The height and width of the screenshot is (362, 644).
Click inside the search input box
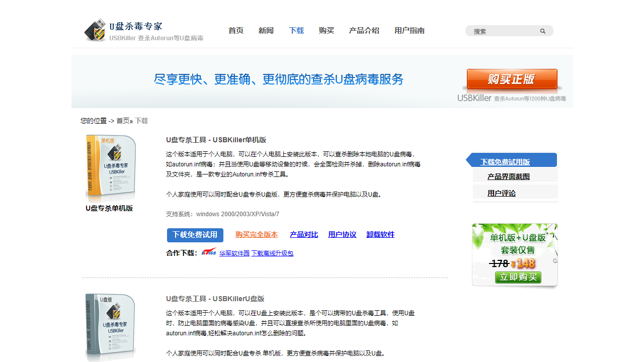pyautogui.click(x=503, y=31)
